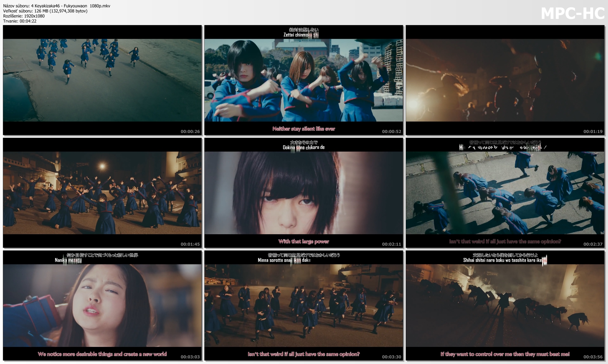The height and width of the screenshot is (364, 608).
Task: Click the thumbnail at 00:01:19
Action: [x=505, y=80]
